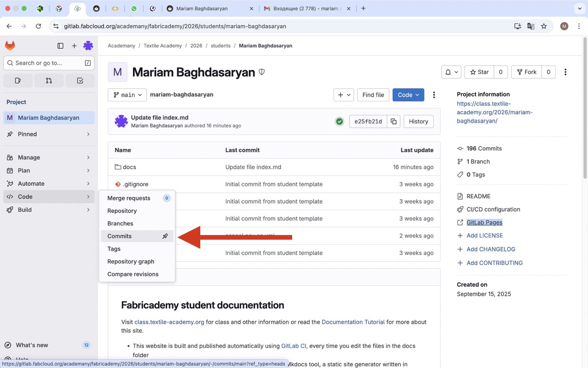Open project actions vertical ellipsis menu
Image resolution: width=588 pixels, height=368 pixels.
pyautogui.click(x=565, y=72)
